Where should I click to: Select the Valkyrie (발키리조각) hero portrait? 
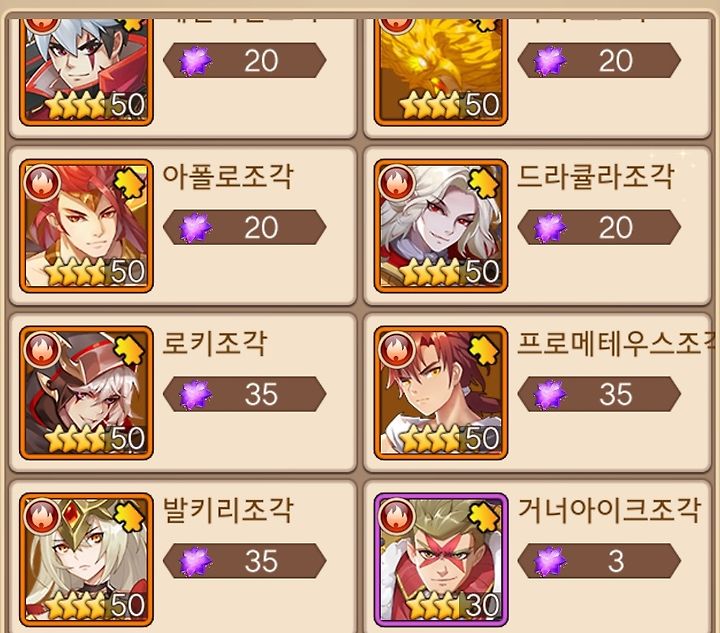click(x=86, y=560)
